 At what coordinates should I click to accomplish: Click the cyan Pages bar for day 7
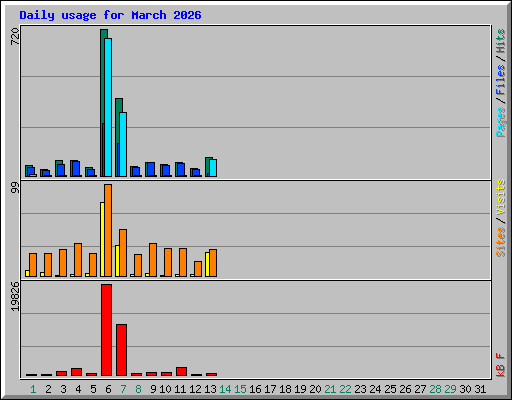point(123,144)
